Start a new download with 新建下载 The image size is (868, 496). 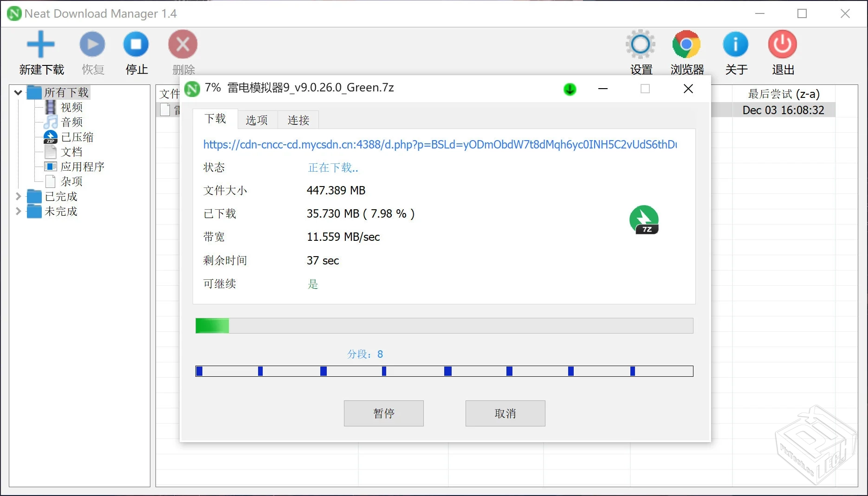click(40, 52)
